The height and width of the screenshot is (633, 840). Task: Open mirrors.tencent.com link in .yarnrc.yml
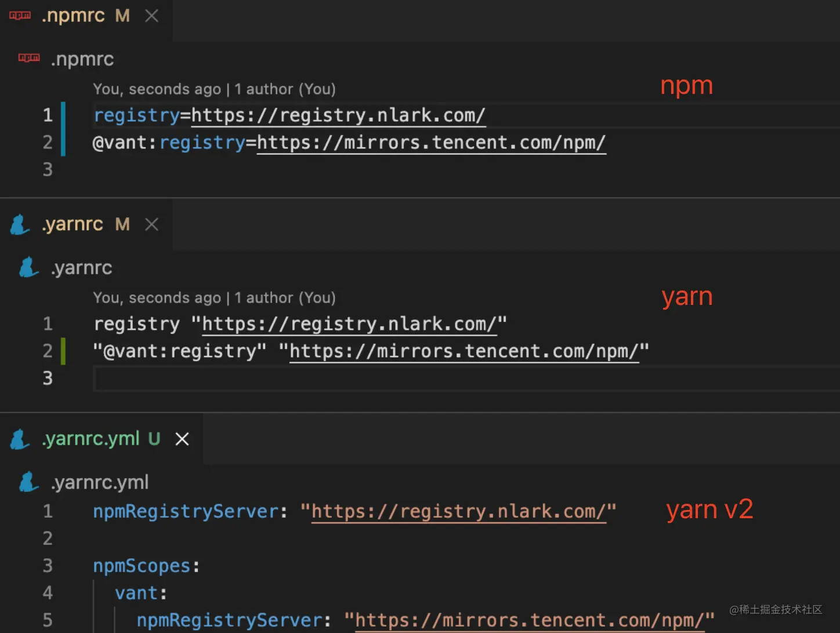pos(530,621)
